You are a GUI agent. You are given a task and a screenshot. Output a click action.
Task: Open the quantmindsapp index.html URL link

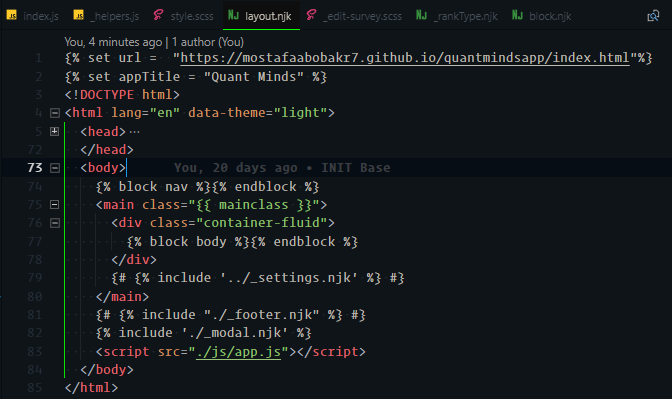pyautogui.click(x=405, y=58)
